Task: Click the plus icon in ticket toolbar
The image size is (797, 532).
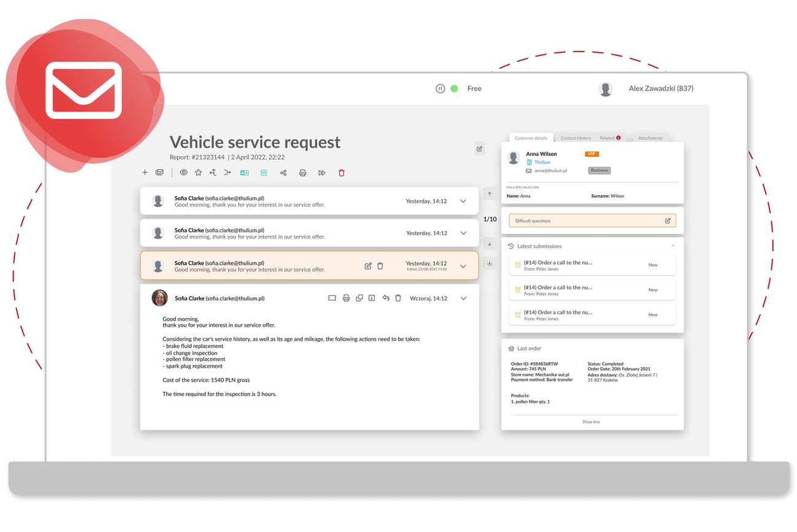Action: click(x=145, y=173)
